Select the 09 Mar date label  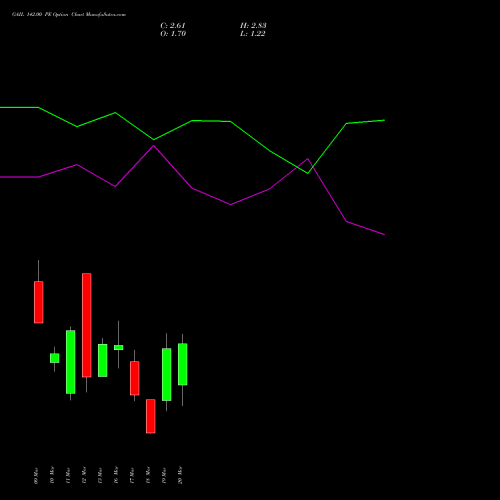(x=36, y=476)
